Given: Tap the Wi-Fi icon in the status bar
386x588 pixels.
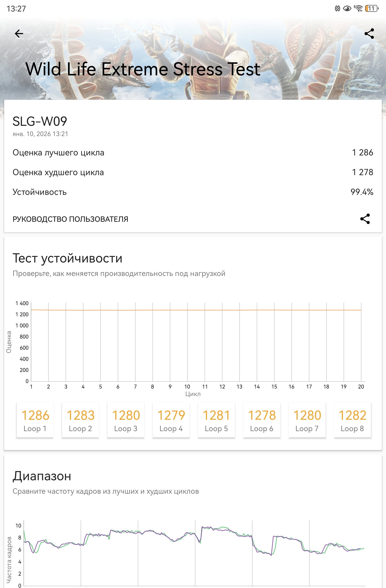Looking at the screenshot, I should (x=358, y=9).
